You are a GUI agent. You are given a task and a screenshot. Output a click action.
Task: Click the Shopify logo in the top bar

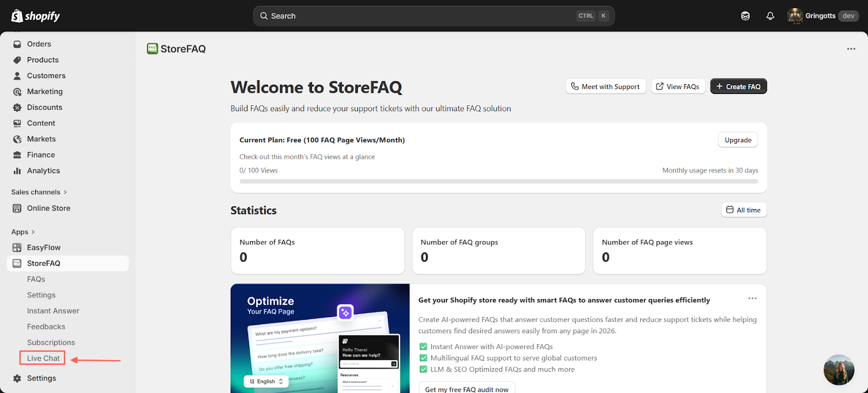tap(35, 16)
